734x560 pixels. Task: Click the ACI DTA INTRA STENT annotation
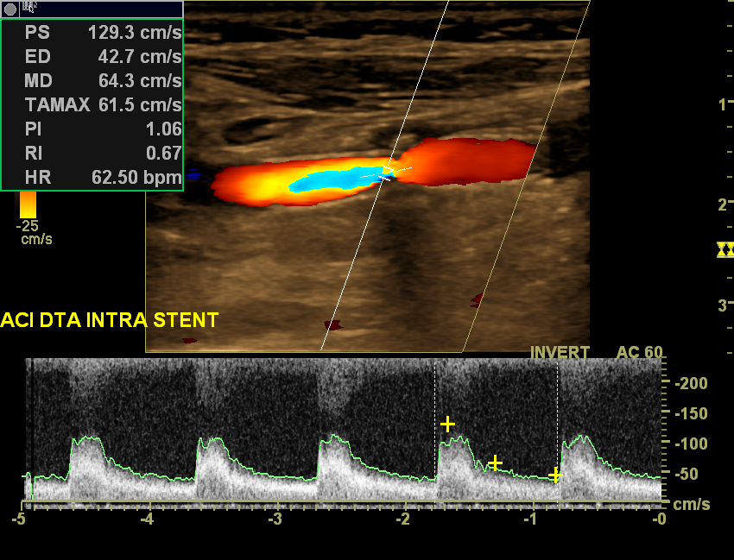point(110,320)
